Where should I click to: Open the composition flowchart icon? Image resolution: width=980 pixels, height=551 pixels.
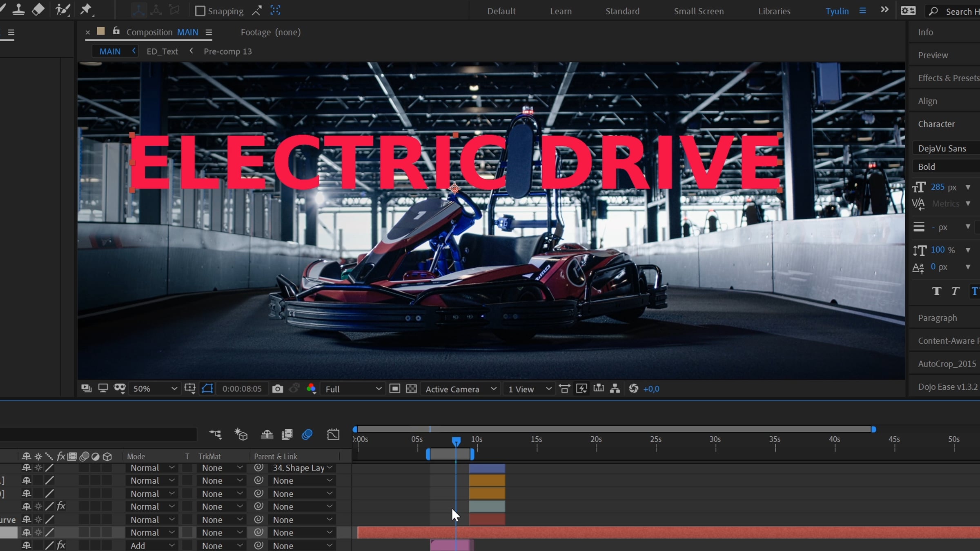(x=615, y=389)
